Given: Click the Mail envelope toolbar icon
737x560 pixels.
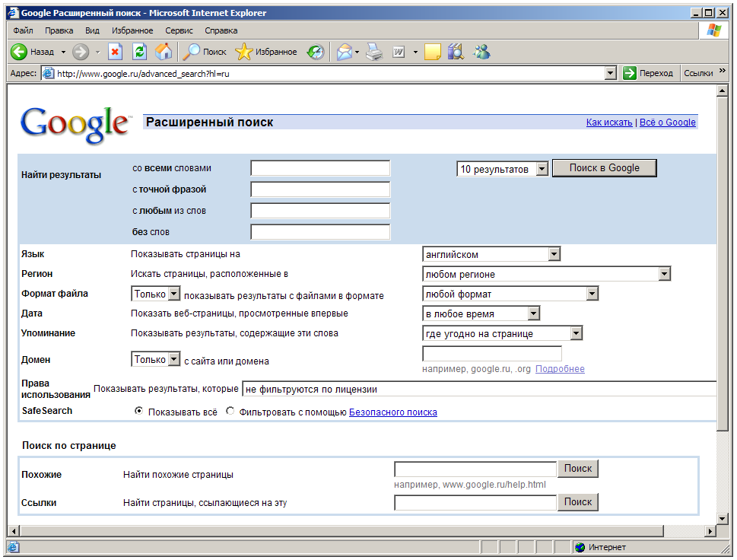Looking at the screenshot, I should coord(345,52).
